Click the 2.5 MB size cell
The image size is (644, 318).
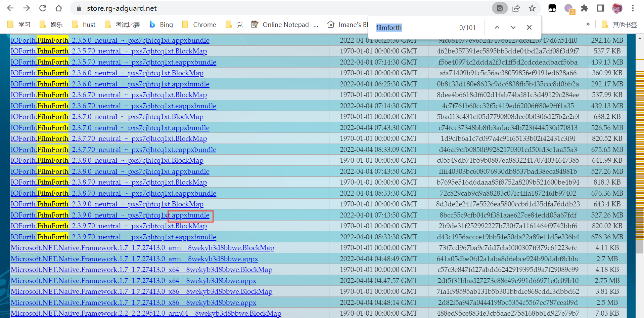(607, 303)
